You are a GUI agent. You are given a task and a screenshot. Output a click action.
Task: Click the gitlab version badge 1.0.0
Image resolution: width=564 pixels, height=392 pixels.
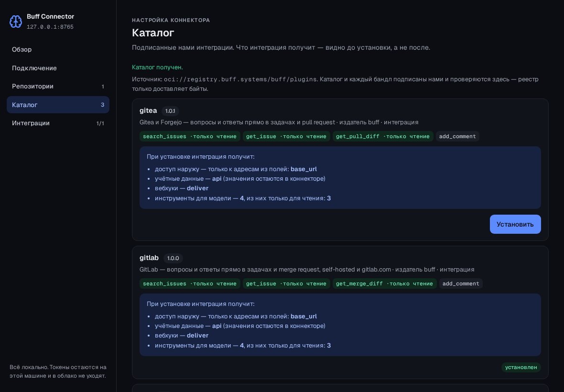point(173,258)
